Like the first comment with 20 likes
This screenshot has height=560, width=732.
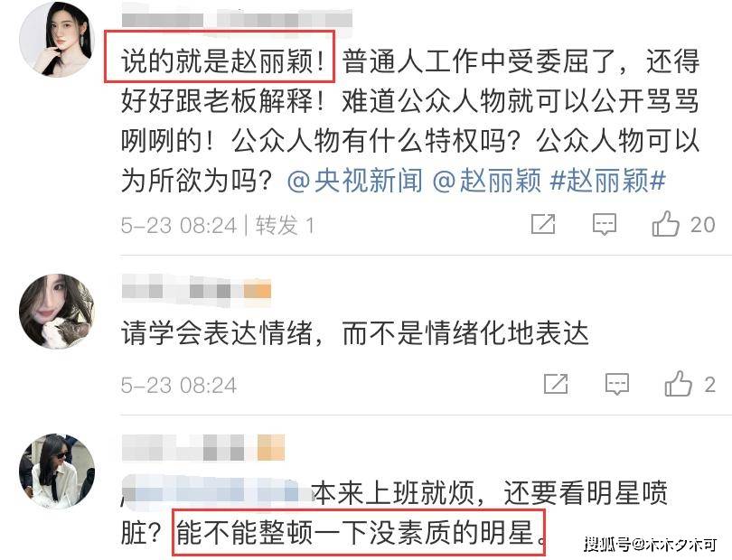665,225
